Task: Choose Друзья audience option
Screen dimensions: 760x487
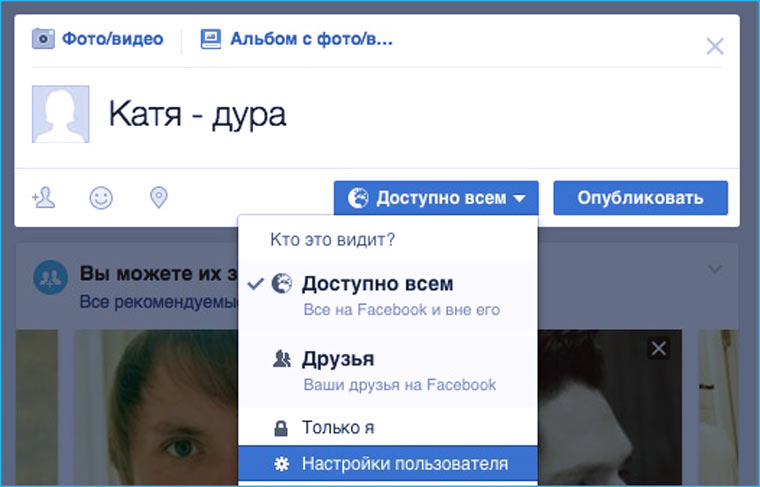Action: [388, 371]
